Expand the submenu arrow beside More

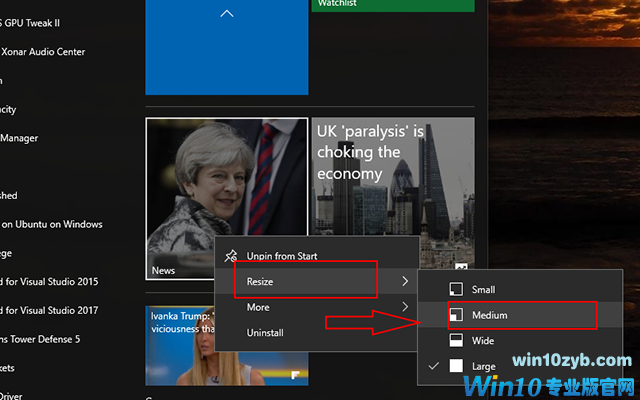405,307
